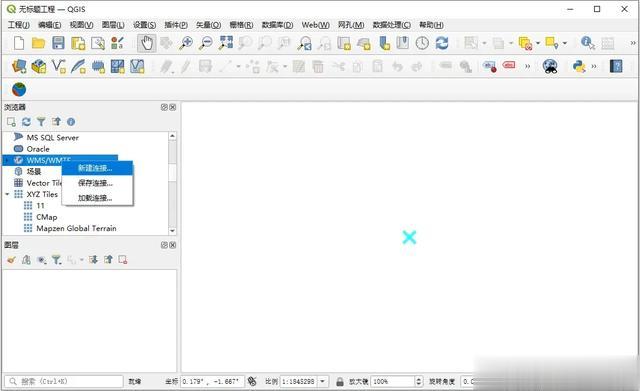Click the magnifier 100% spin box arrows
This screenshot has width=640, height=391.
point(419,382)
